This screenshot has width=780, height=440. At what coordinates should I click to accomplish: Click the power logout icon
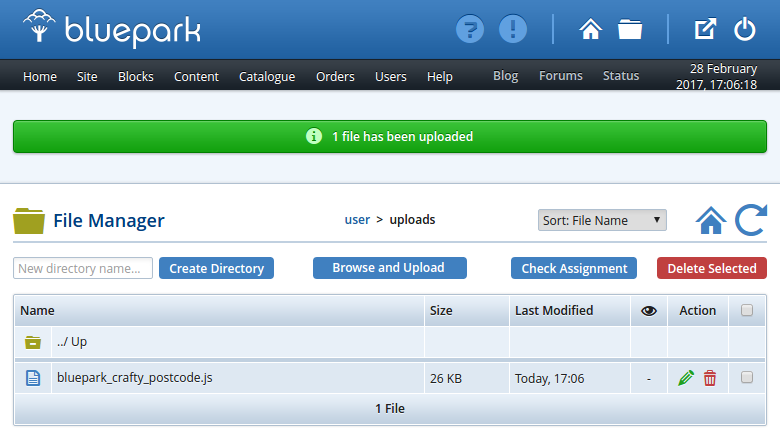tap(745, 29)
